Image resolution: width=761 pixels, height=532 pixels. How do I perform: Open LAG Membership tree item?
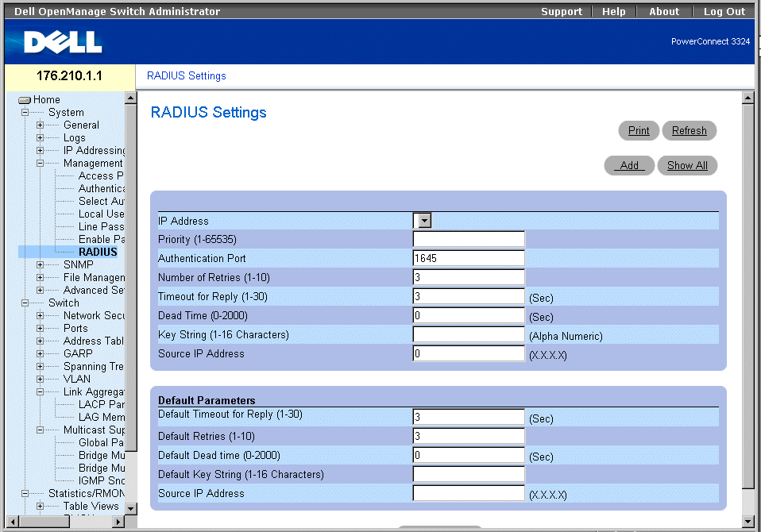click(101, 417)
